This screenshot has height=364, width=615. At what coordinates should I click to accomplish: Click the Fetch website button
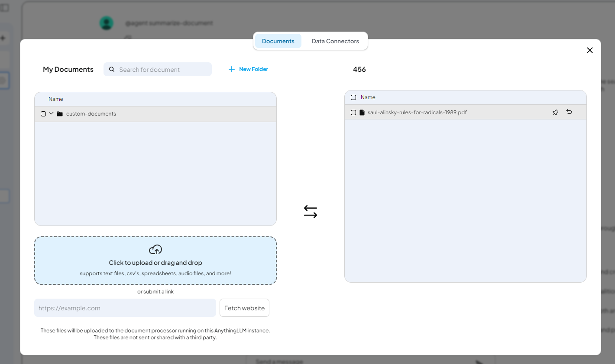point(244,308)
